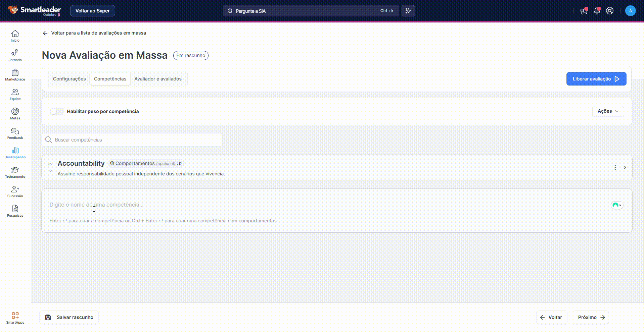The image size is (644, 332).
Task: Move Accountability down with down chevron
Action: click(50, 171)
